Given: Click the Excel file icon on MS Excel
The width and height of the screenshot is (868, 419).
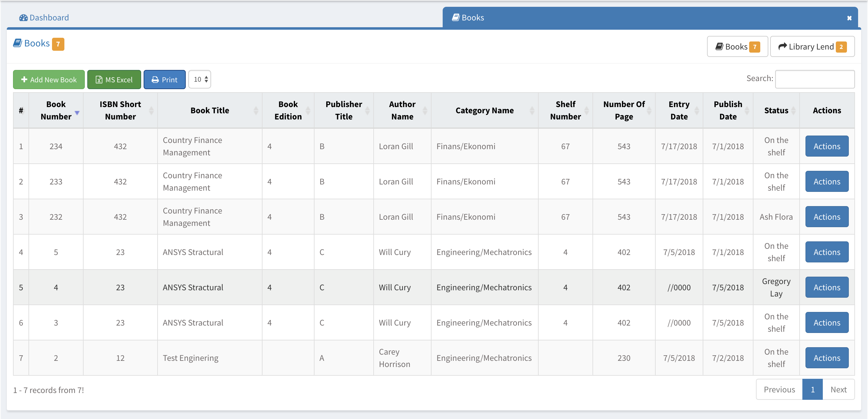Looking at the screenshot, I should (99, 80).
